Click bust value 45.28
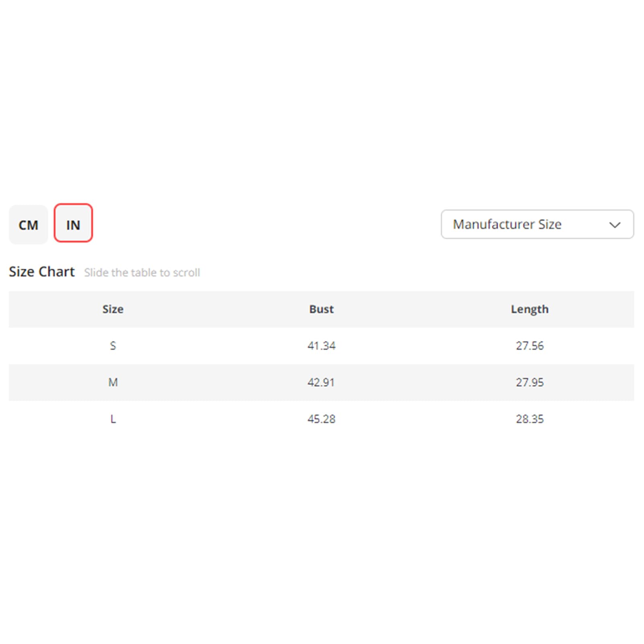 click(x=321, y=419)
